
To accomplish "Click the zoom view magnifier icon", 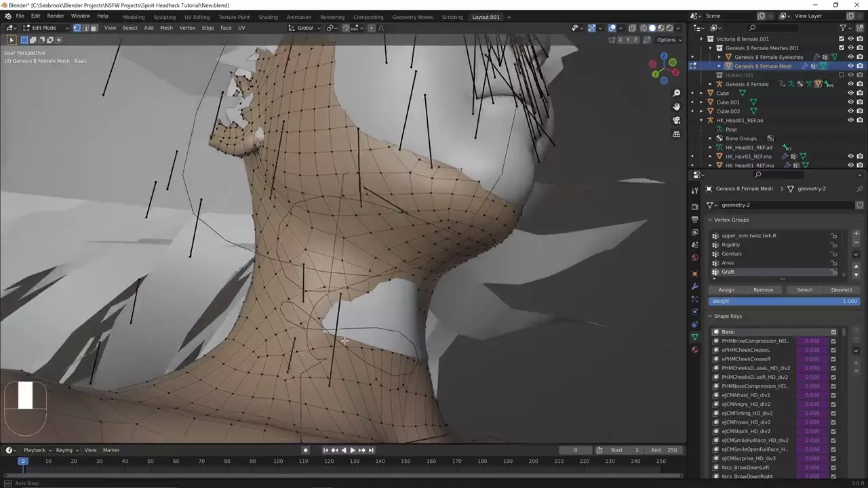I will [676, 93].
